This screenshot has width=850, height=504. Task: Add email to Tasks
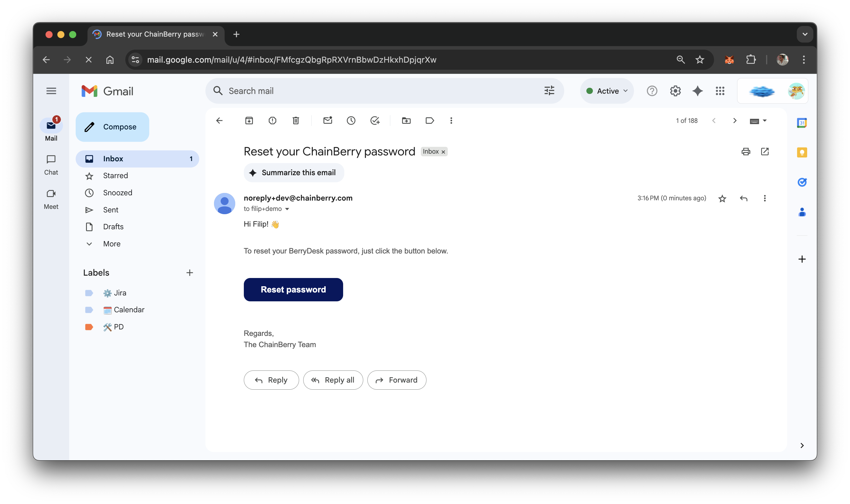coord(375,121)
